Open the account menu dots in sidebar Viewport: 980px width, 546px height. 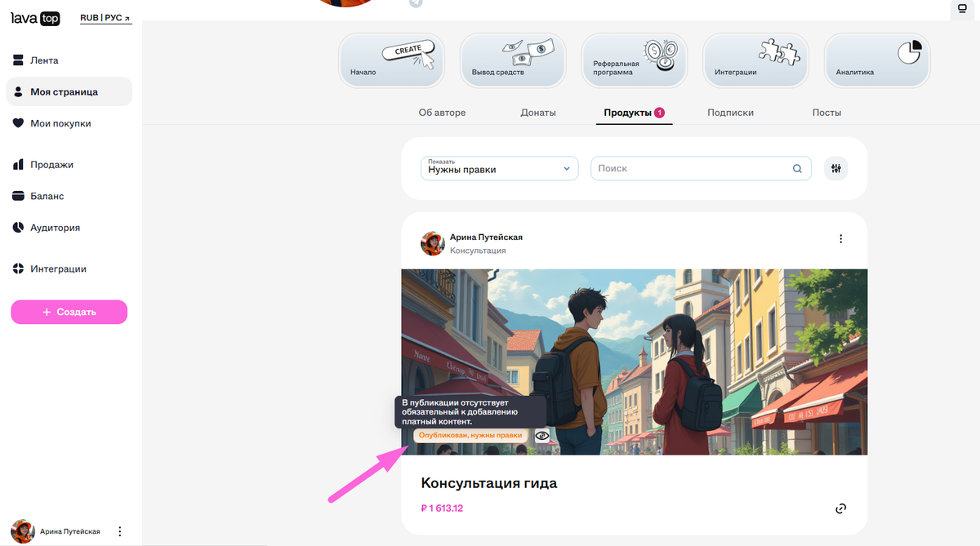tap(120, 531)
